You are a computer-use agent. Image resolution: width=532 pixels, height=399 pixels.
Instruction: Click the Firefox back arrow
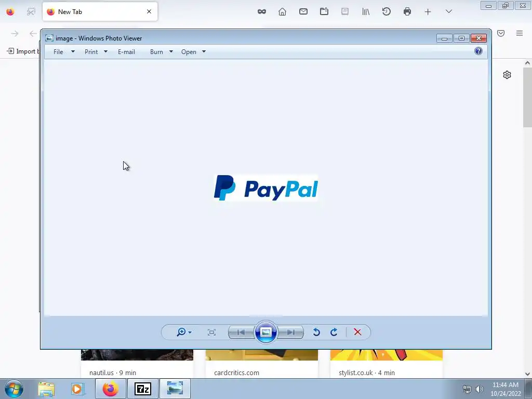pyautogui.click(x=33, y=34)
